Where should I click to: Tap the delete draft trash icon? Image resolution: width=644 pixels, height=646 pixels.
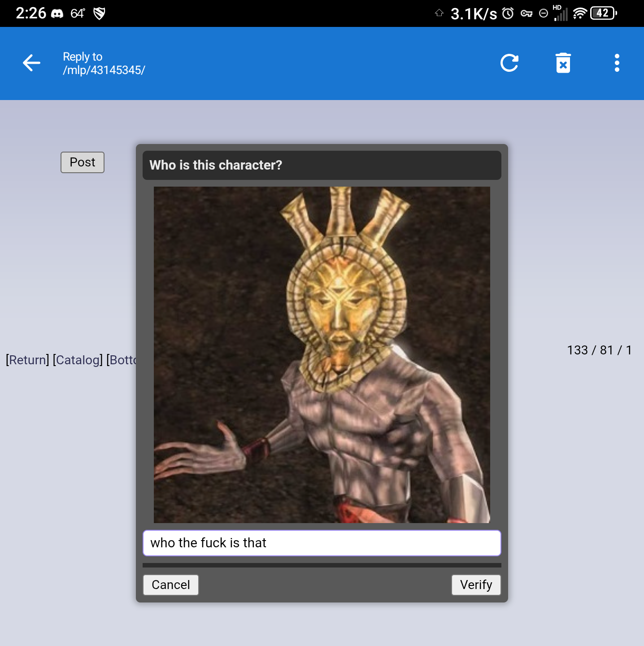563,63
